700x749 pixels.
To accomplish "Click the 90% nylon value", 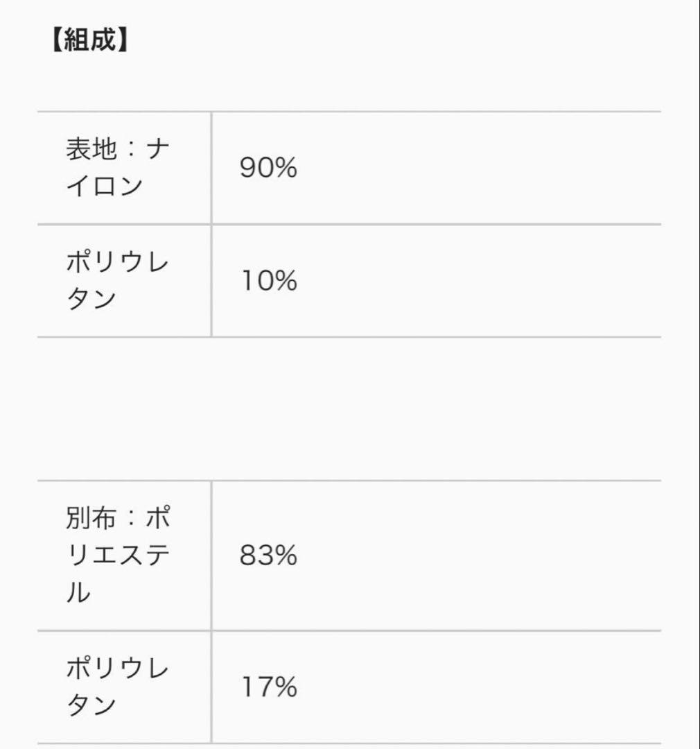I will (268, 168).
